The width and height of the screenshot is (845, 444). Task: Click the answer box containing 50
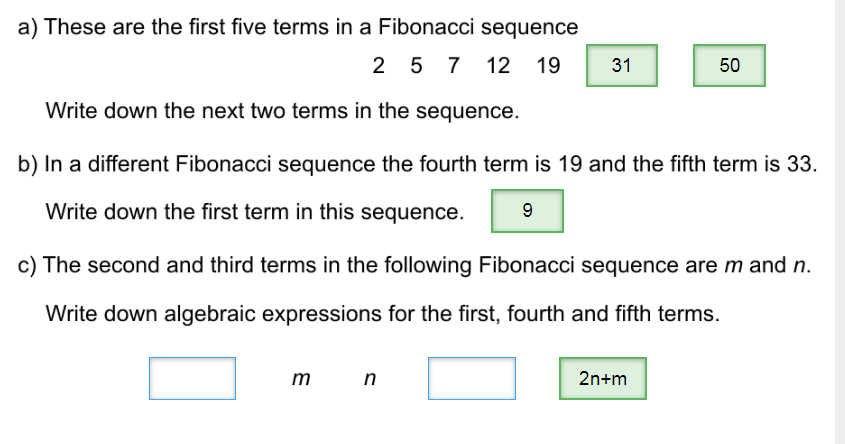coord(729,66)
